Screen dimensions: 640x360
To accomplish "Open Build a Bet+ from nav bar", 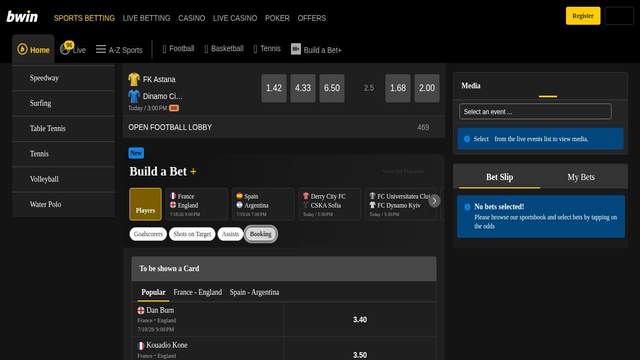I will click(316, 50).
